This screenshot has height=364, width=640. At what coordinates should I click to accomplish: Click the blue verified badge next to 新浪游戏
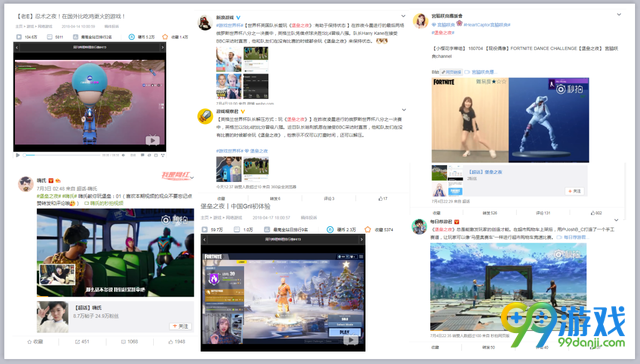238,18
